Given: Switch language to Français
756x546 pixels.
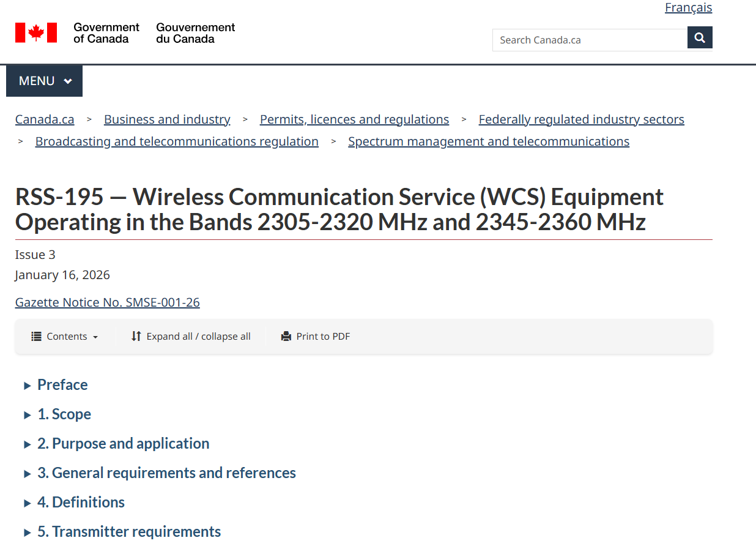Looking at the screenshot, I should tap(688, 7).
